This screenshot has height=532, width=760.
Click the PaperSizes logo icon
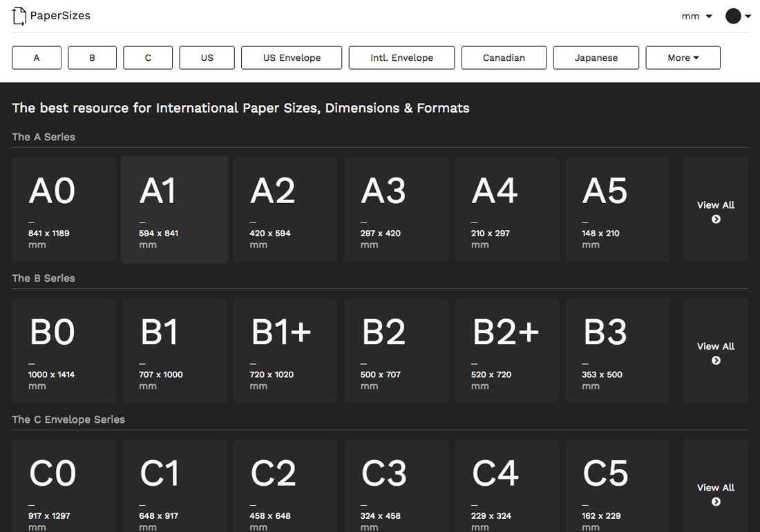[x=19, y=15]
